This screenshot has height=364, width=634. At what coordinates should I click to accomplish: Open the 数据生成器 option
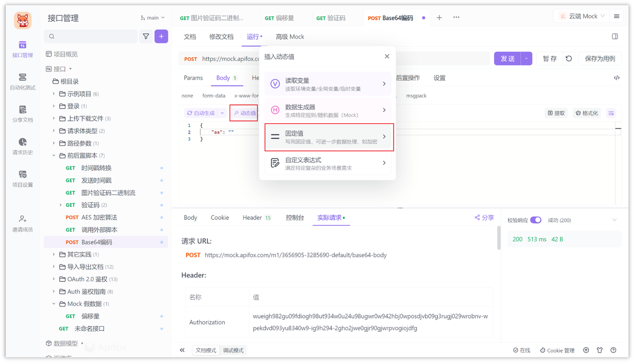[x=327, y=110]
